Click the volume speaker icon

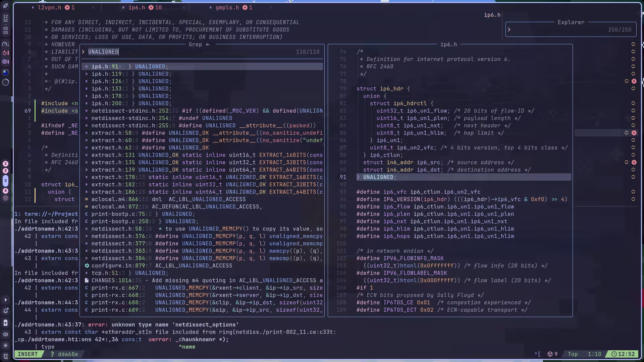pyautogui.click(x=6, y=334)
